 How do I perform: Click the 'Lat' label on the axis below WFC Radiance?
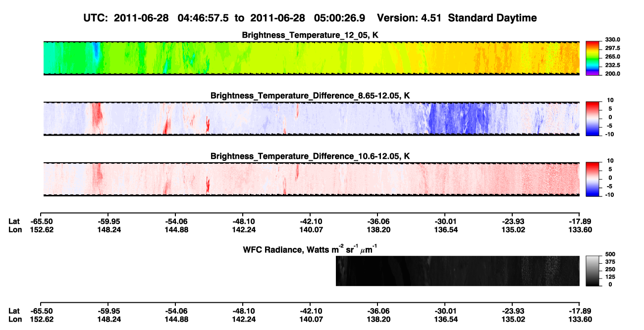pos(14,311)
